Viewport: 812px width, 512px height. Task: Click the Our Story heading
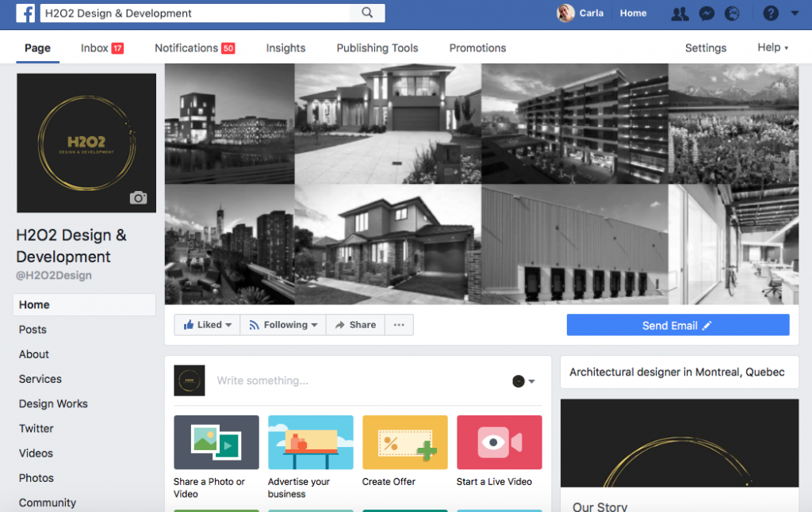599,506
